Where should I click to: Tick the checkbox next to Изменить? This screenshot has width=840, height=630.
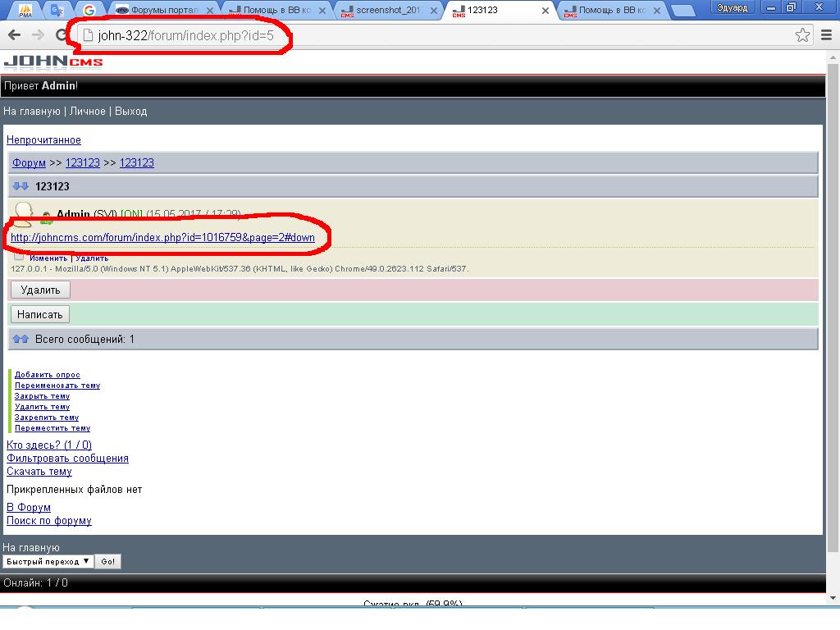(19, 256)
